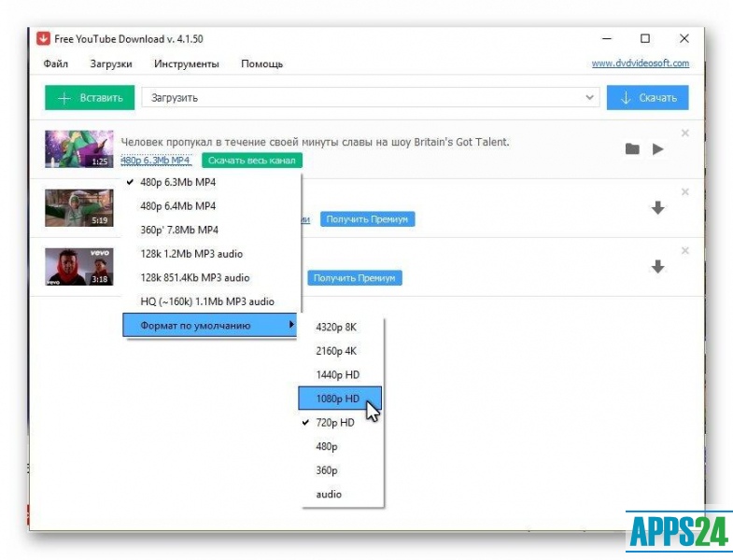Click the 5:19 video thumbnail

(x=79, y=208)
